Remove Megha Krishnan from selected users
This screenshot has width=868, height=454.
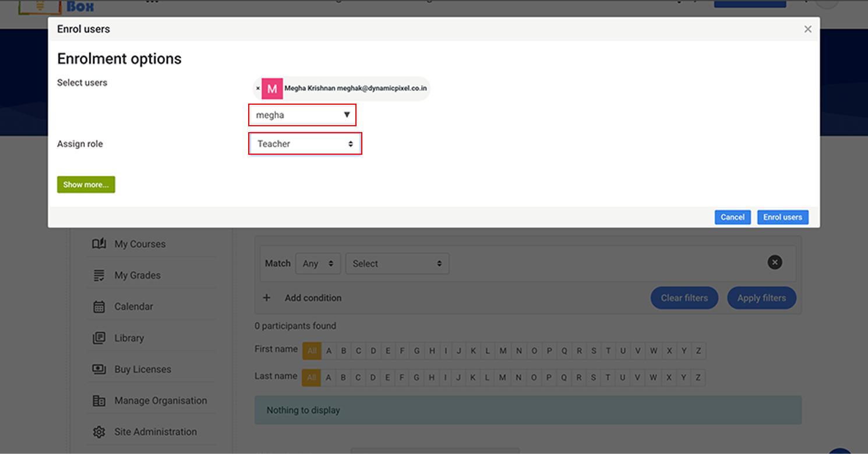click(x=257, y=88)
